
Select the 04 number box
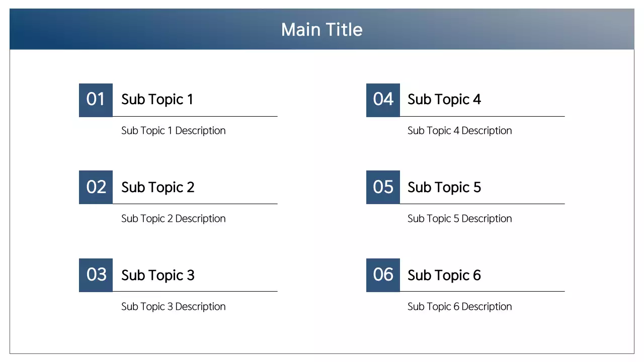click(383, 100)
